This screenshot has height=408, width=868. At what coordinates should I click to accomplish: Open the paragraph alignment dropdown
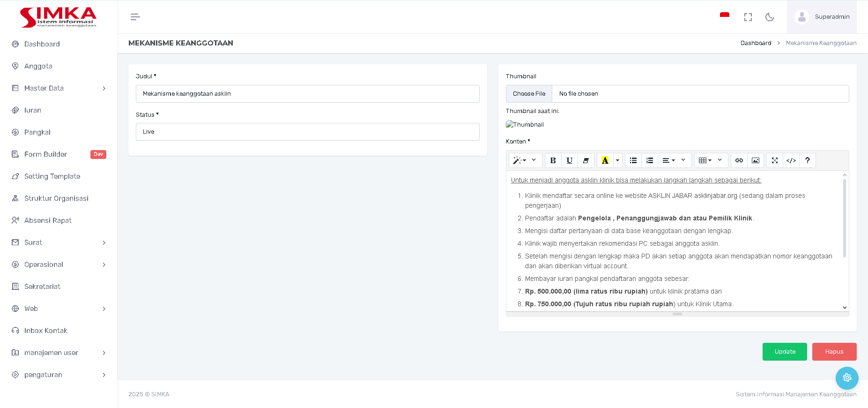[x=674, y=160]
